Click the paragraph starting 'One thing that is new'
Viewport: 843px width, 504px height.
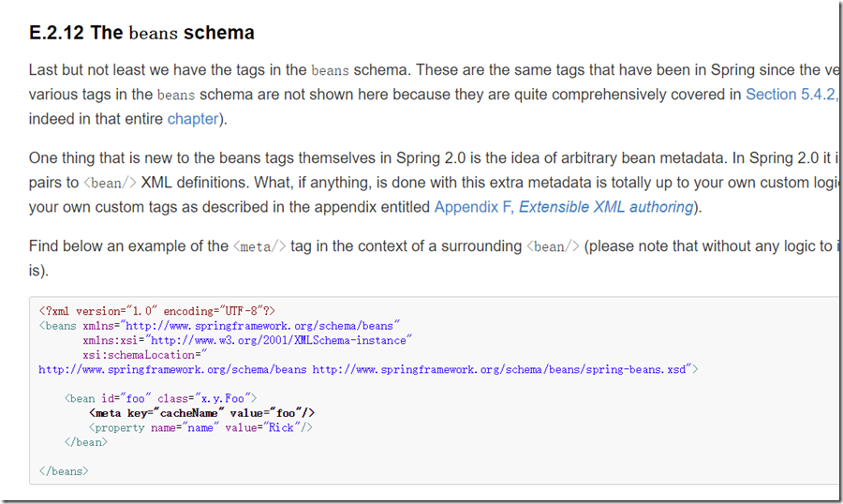pyautogui.click(x=434, y=183)
